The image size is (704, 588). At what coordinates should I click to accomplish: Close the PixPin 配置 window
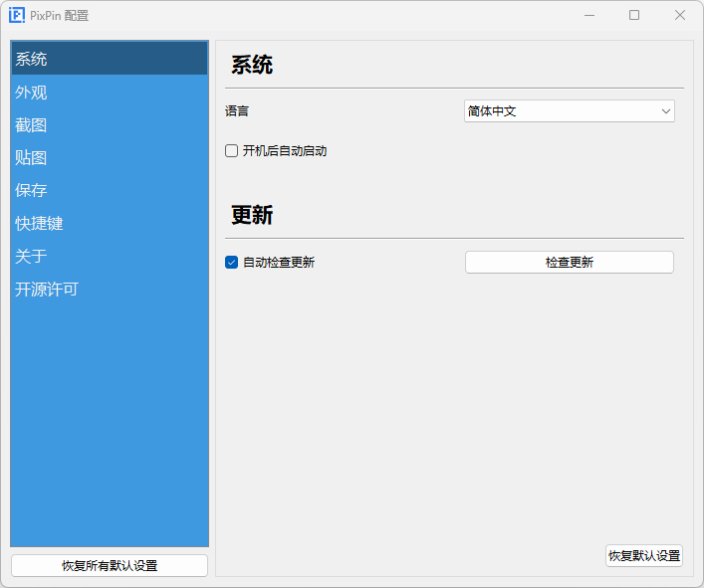680,15
